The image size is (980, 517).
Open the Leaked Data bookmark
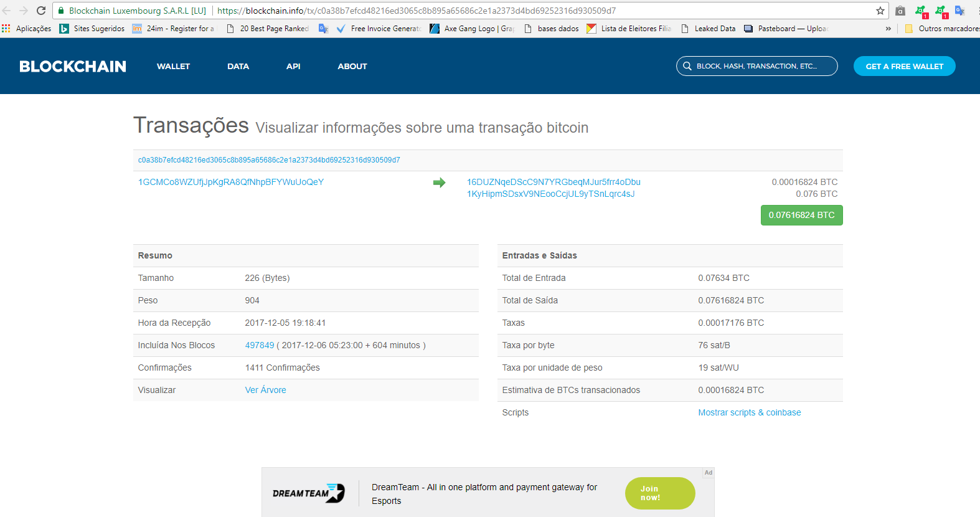(x=709, y=29)
